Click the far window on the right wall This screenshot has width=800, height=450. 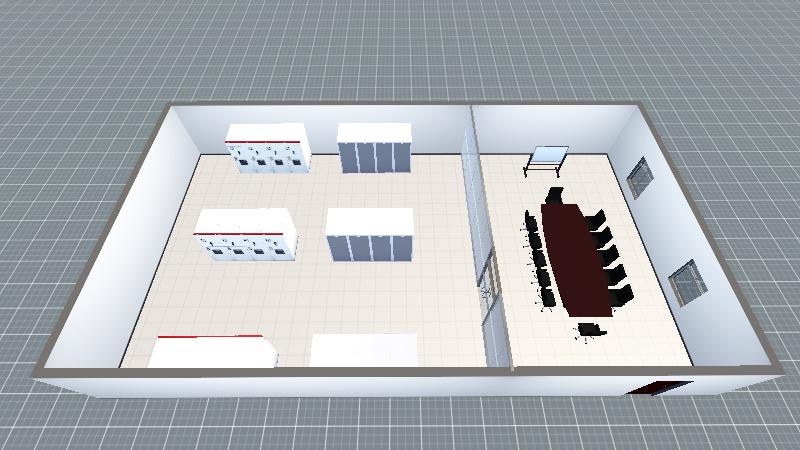point(639,178)
